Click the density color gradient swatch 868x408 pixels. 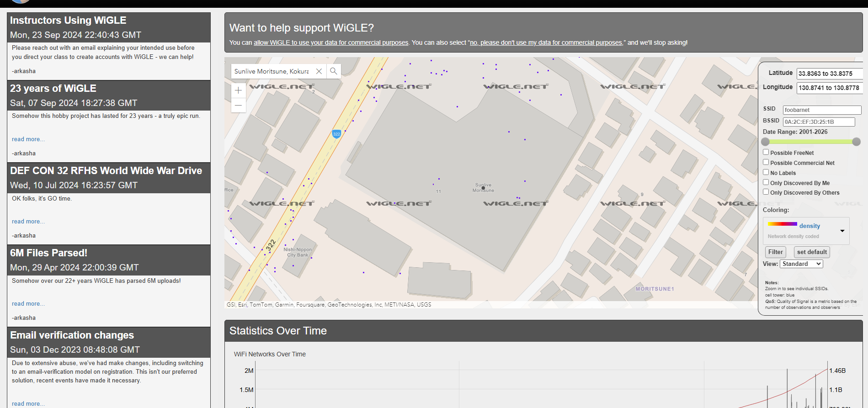point(783,224)
